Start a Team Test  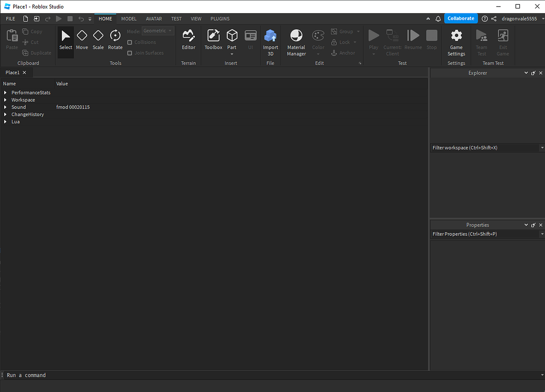point(481,43)
